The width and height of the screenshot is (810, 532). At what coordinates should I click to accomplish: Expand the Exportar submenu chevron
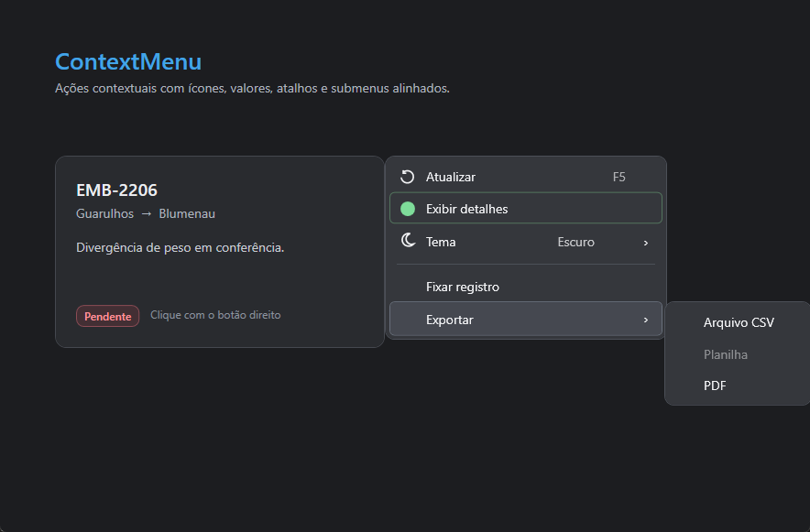pos(646,320)
